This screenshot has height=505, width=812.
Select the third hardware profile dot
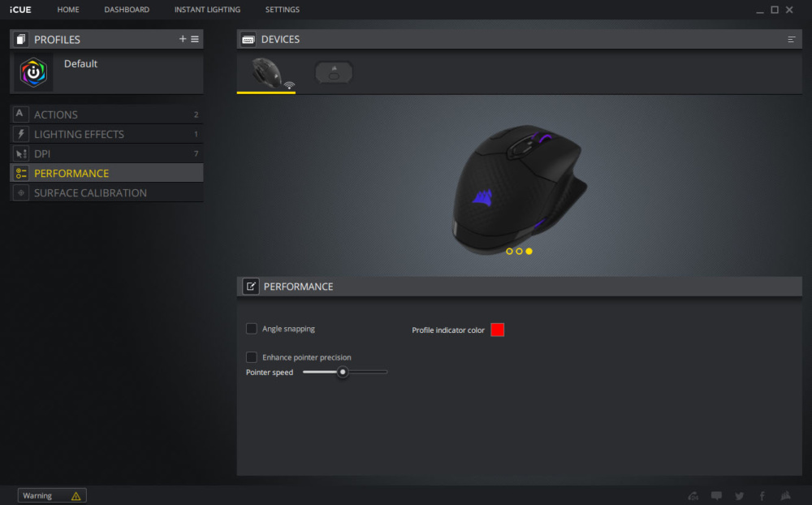pyautogui.click(x=529, y=251)
